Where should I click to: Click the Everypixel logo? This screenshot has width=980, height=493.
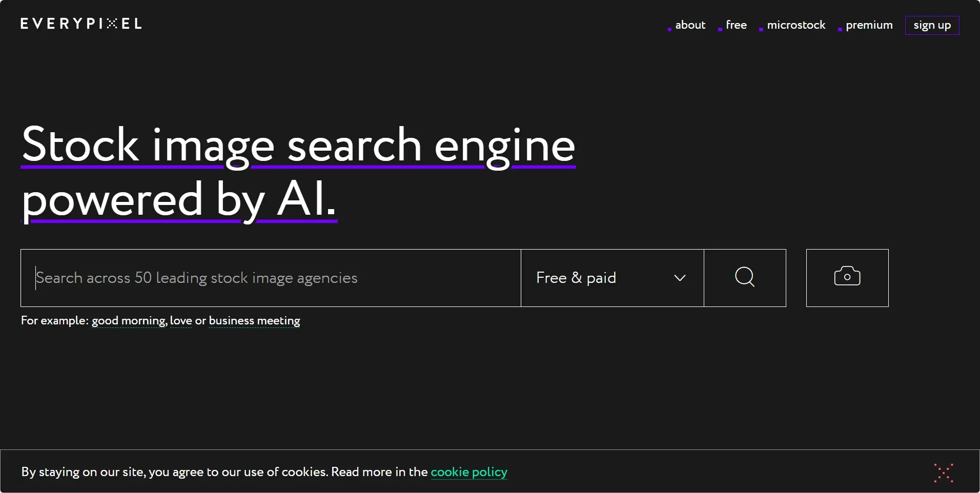[x=81, y=24]
